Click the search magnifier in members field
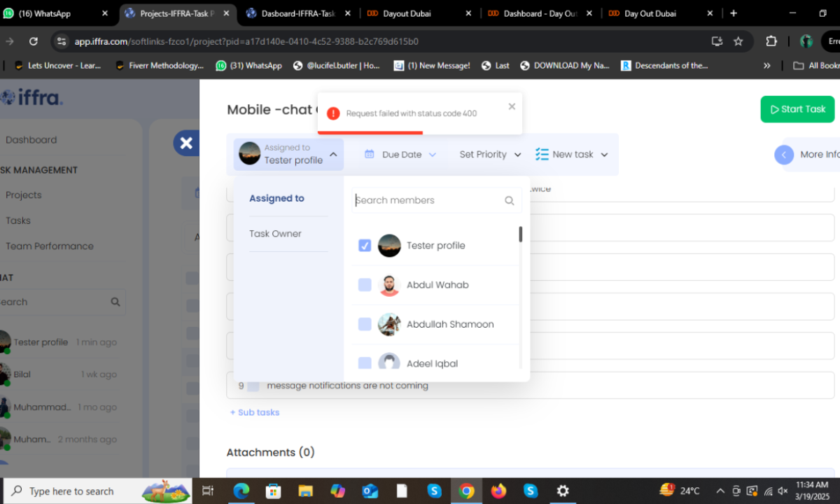The height and width of the screenshot is (504, 840). pyautogui.click(x=510, y=201)
